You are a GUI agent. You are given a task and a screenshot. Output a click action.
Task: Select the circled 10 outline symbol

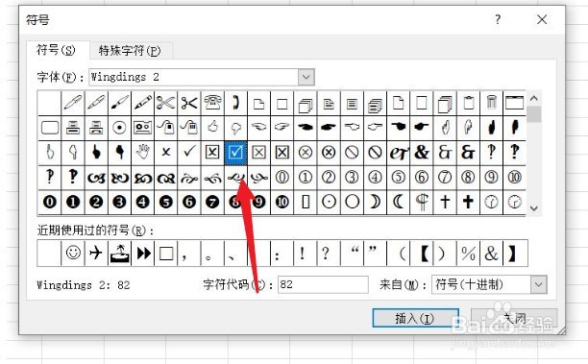click(x=515, y=178)
